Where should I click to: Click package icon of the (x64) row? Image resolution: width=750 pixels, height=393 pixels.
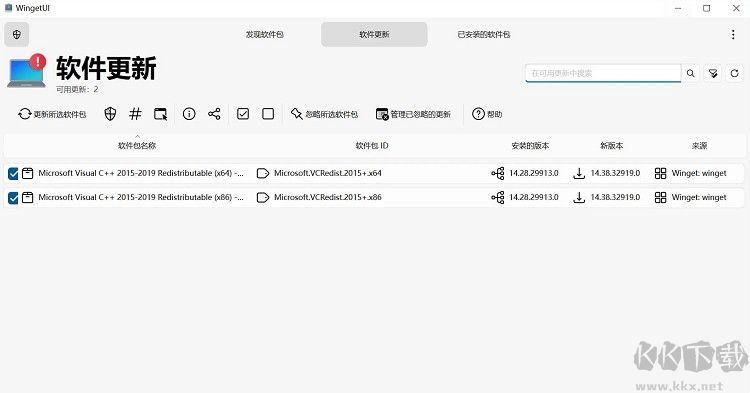28,173
